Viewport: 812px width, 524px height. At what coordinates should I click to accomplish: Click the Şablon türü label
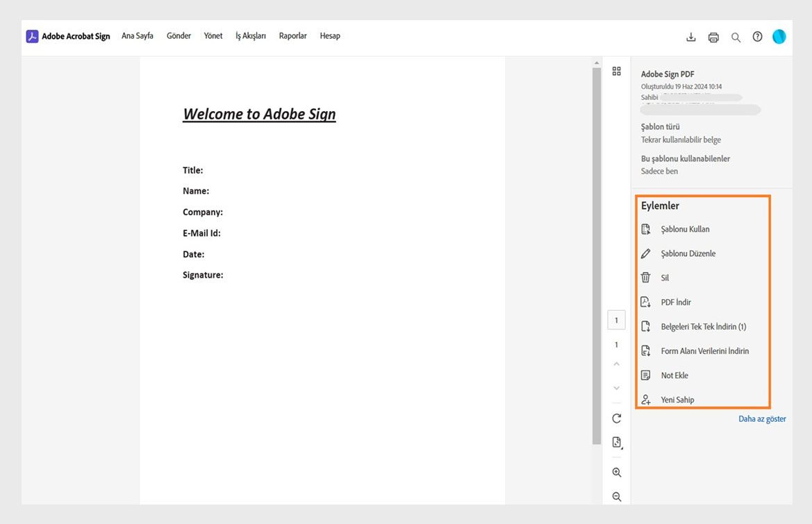tap(661, 127)
